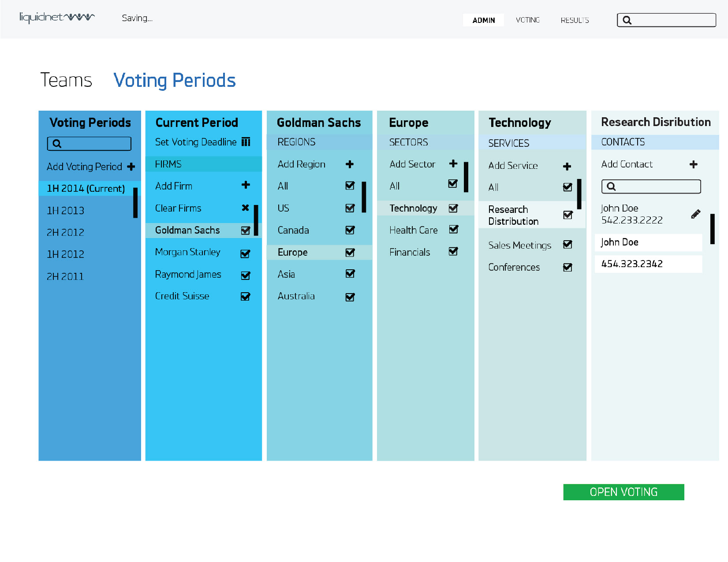Click plus icon beside Add Voting Period
The height and width of the screenshot is (562, 728).
tap(131, 167)
